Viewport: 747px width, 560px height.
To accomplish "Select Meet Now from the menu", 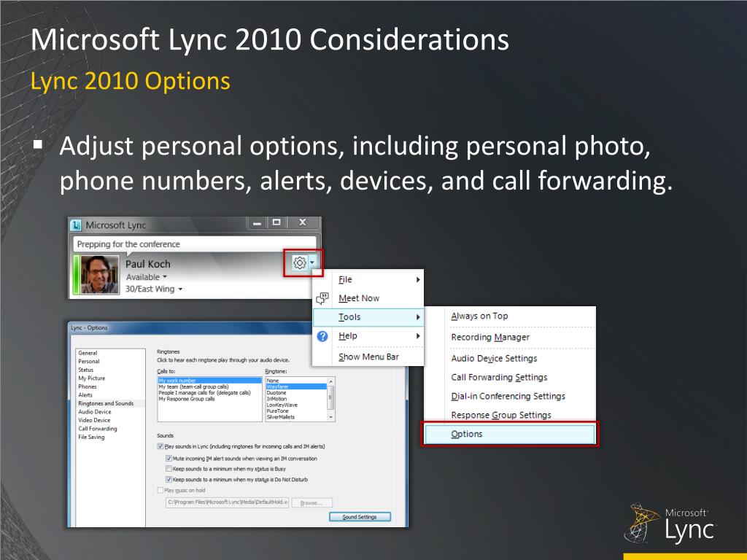I will coord(368,298).
